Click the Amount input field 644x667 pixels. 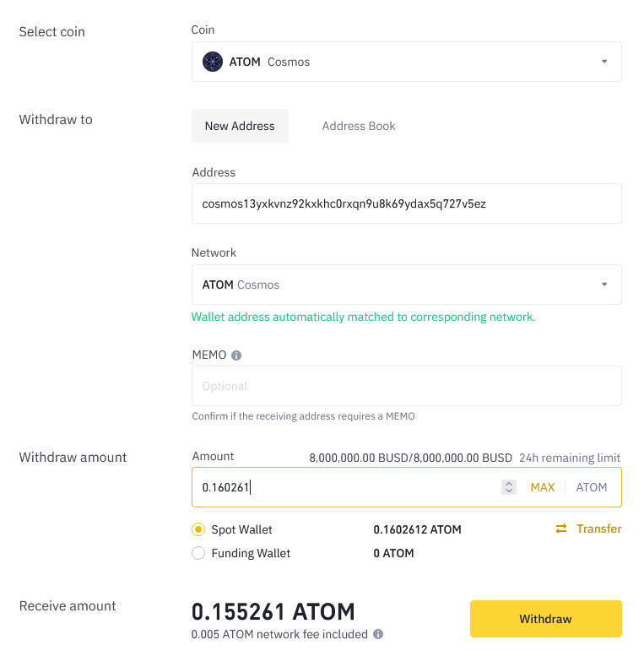(x=345, y=487)
